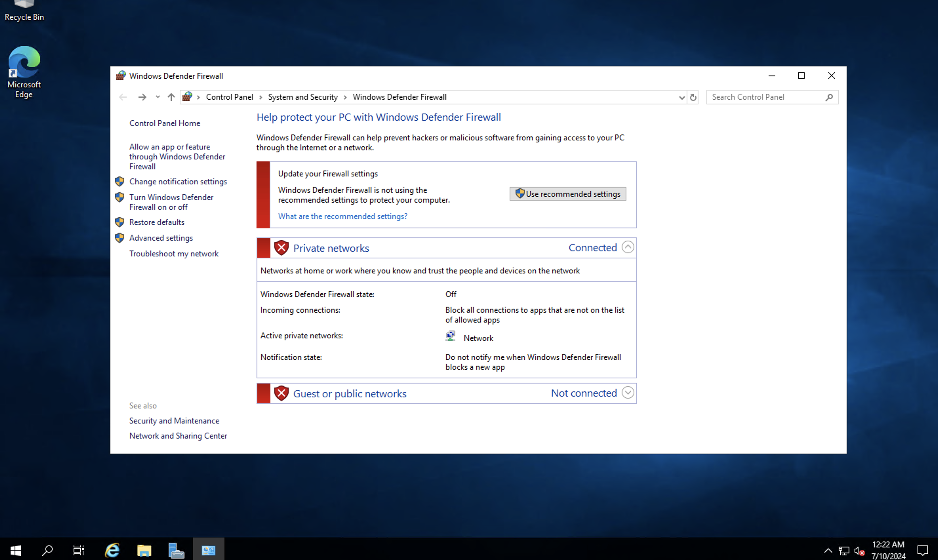Expand the Guest or public networks section
This screenshot has height=560, width=938.
(628, 392)
